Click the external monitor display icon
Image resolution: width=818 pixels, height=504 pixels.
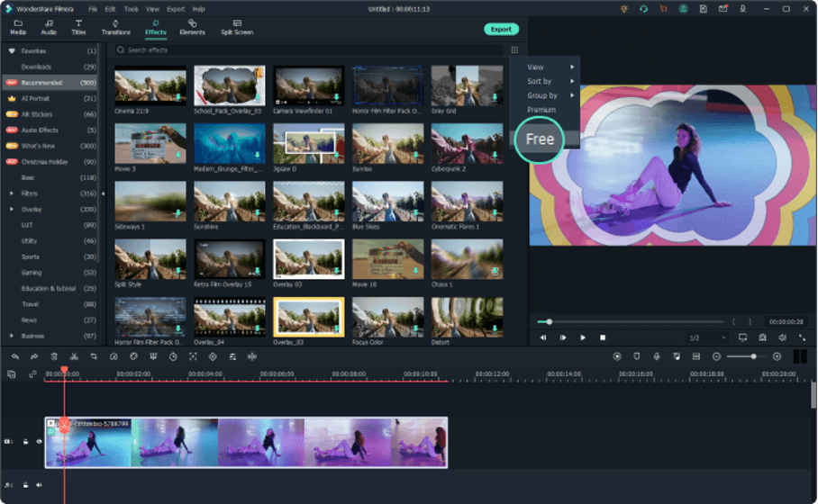pos(743,337)
